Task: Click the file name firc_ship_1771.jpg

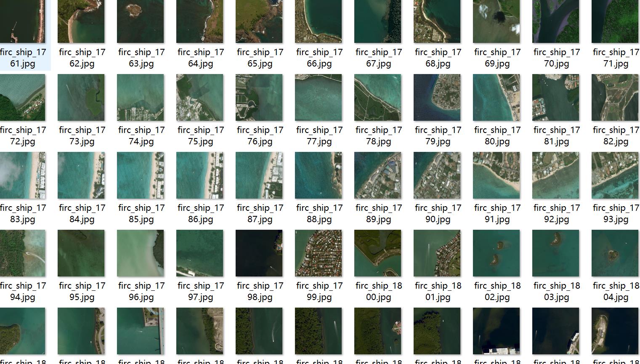Action: pos(616,58)
